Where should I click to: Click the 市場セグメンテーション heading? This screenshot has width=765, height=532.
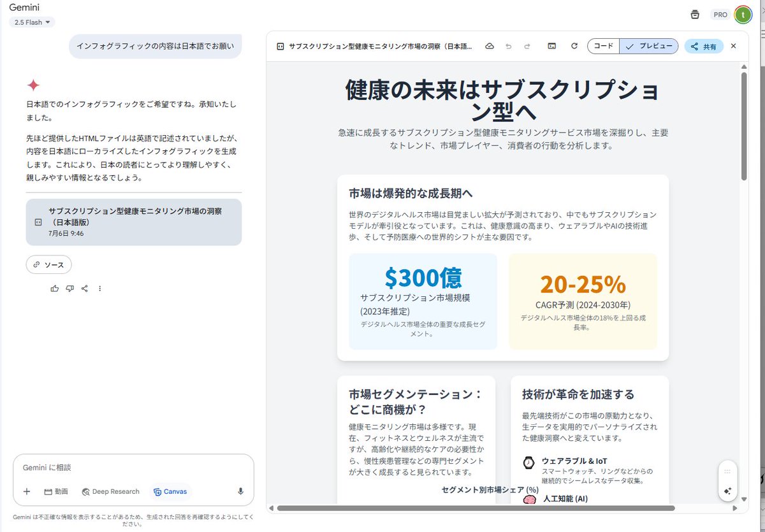pos(416,401)
